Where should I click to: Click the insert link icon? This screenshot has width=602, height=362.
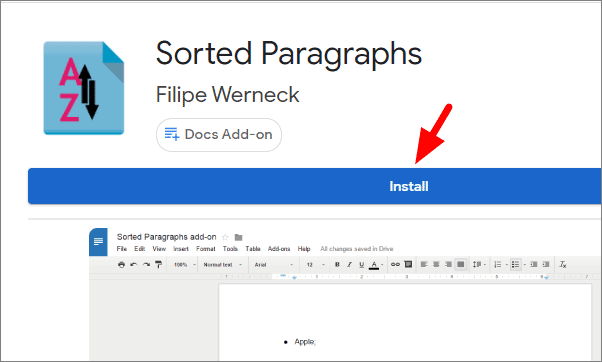point(395,264)
